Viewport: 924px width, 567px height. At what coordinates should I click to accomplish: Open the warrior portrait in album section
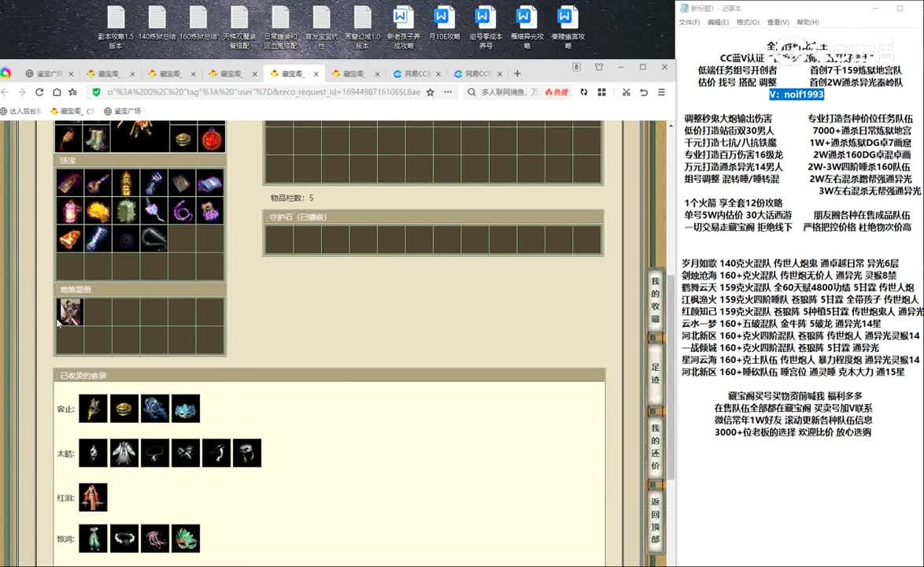(70, 312)
